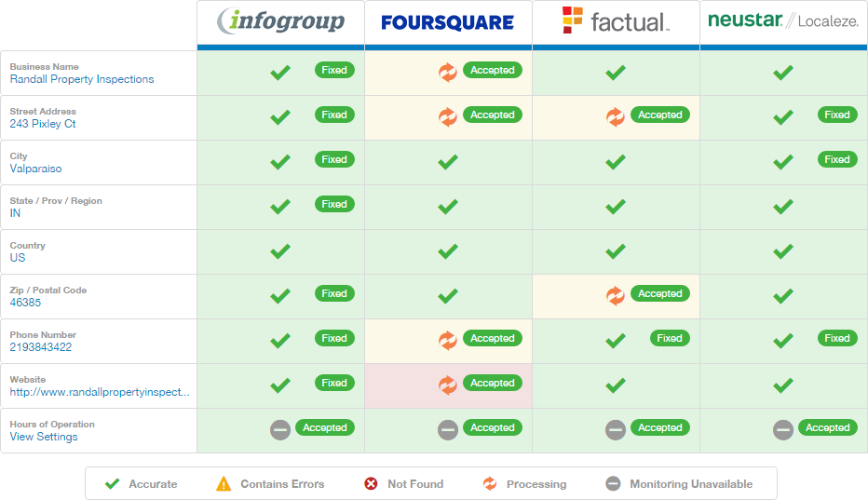868x500 pixels.
Task: Open View Settings for Hours of Operation
Action: click(x=44, y=437)
